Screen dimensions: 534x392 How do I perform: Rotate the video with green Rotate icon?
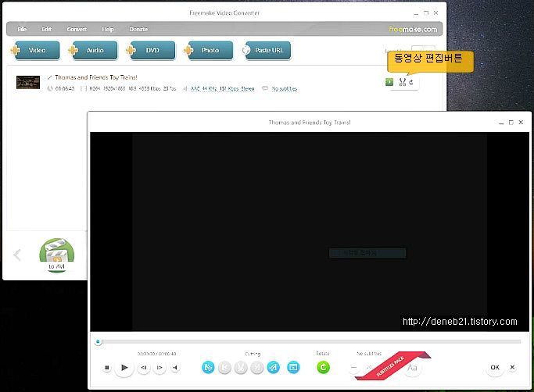323,368
